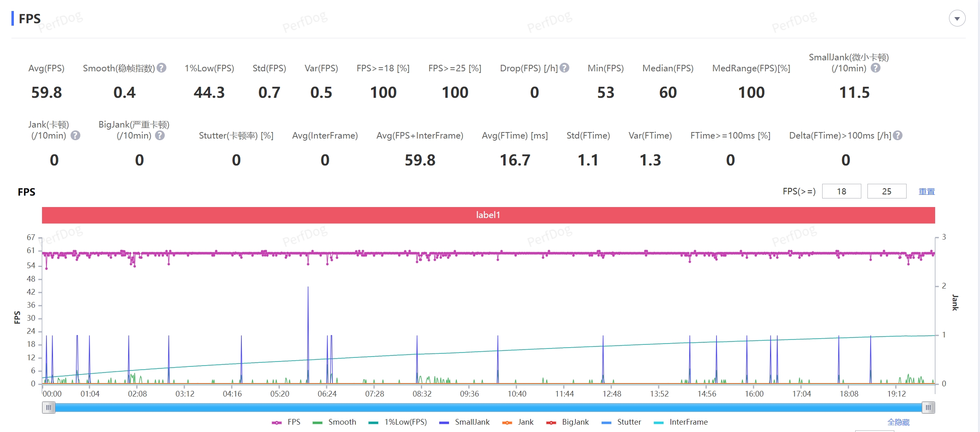980x432 pixels.
Task: Toggle InterFrame series in legend
Action: pos(681,422)
